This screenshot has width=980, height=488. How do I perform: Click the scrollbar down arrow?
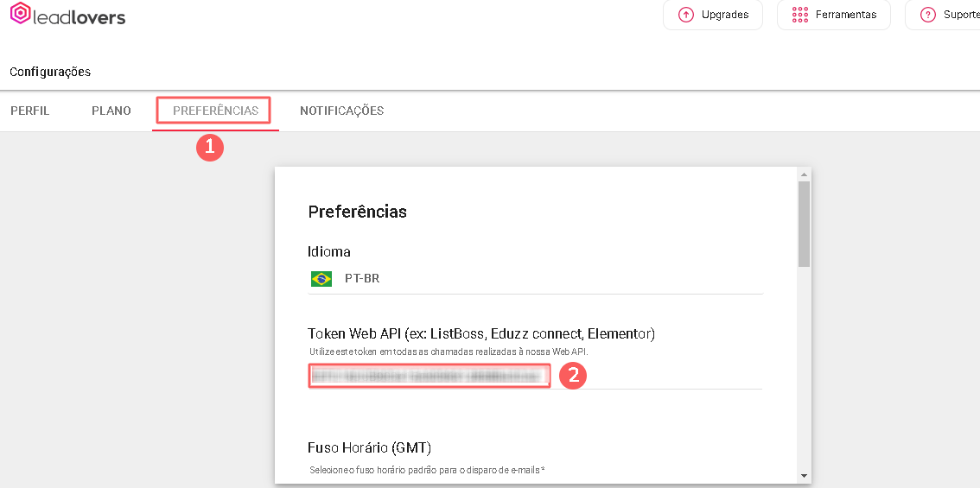804,476
